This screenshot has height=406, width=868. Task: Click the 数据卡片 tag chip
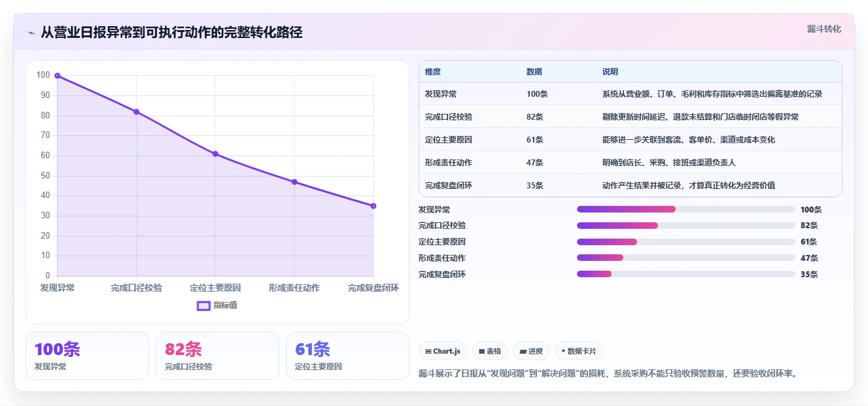(578, 351)
